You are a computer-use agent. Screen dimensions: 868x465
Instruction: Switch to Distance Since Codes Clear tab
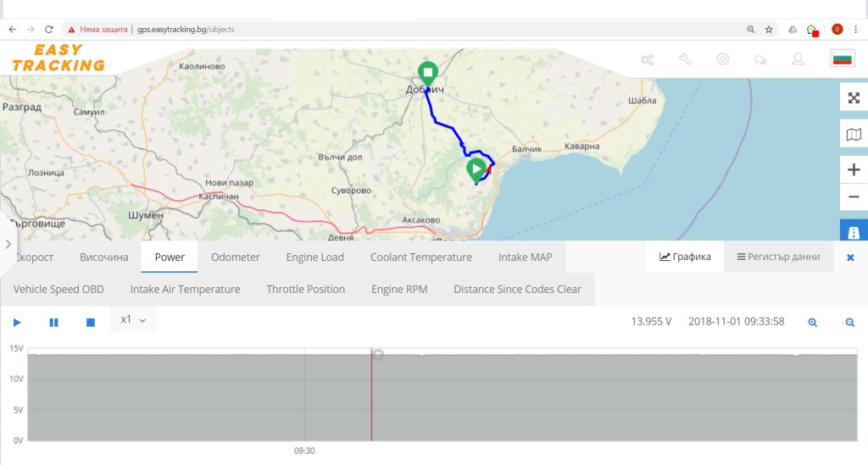[x=518, y=289]
